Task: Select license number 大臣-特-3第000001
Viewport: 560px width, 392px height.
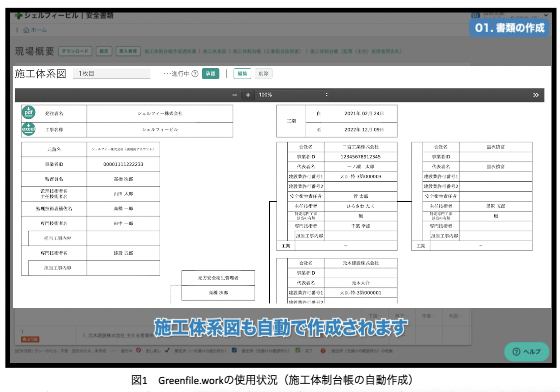Action: tap(361, 293)
